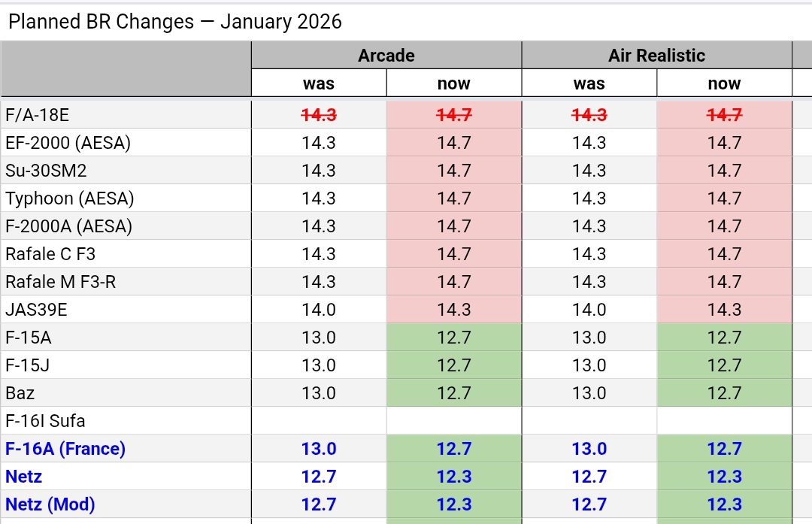Select the Air Realistic column group header

pyautogui.click(x=656, y=56)
